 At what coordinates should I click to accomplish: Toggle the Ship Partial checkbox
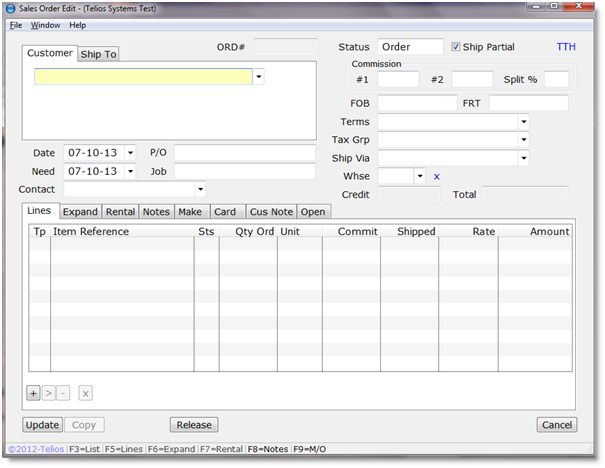[x=456, y=47]
